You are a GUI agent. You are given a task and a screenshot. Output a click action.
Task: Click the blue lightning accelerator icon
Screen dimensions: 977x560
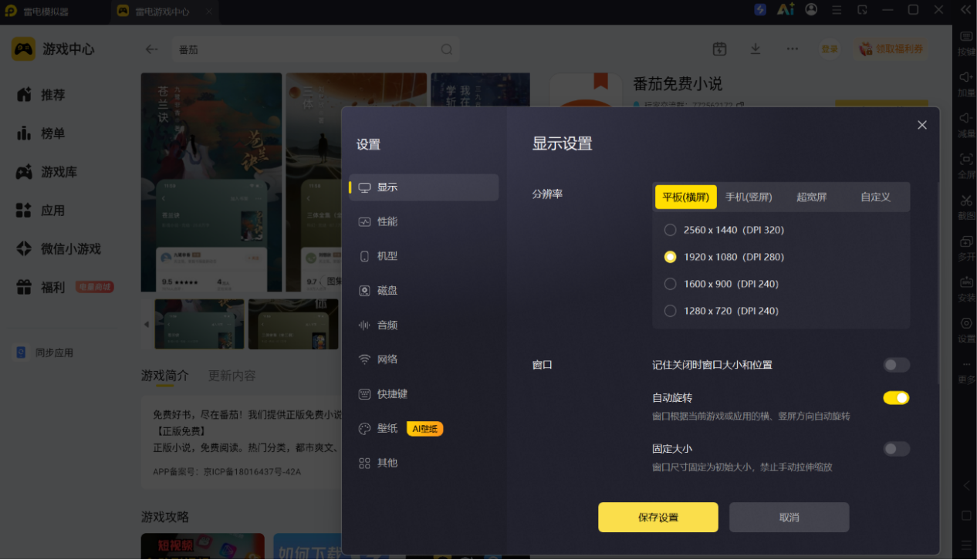(x=761, y=10)
